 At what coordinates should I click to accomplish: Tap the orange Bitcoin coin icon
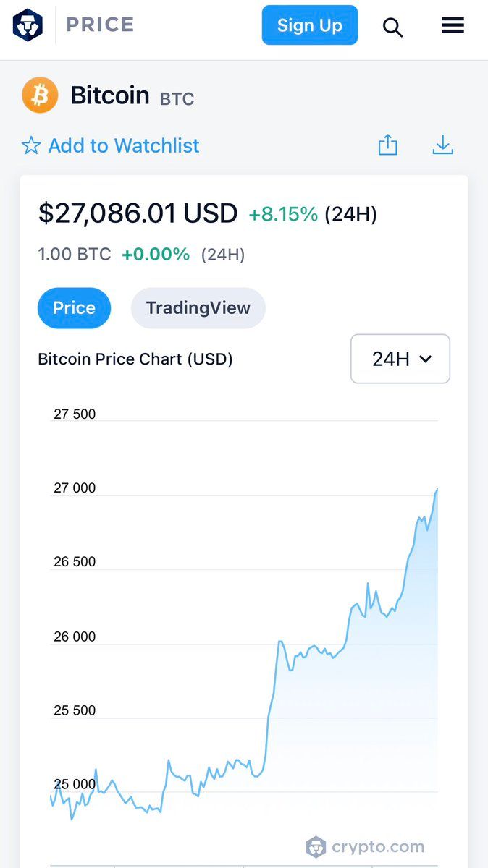40,95
